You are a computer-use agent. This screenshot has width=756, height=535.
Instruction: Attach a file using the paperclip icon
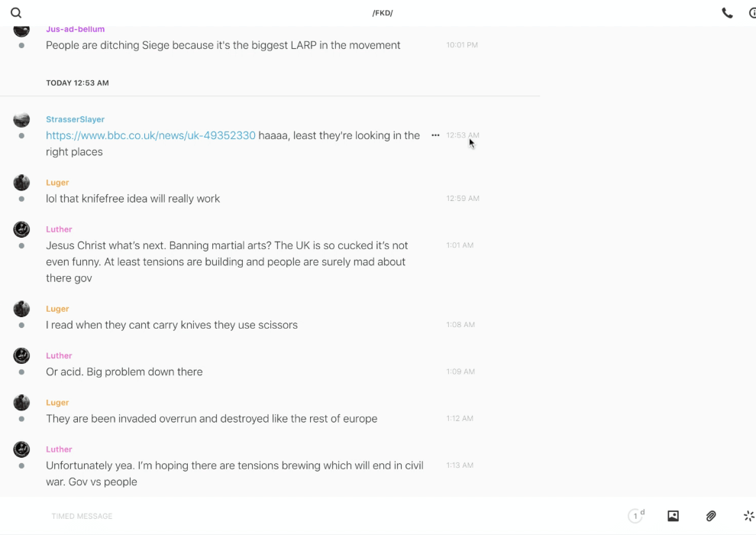pos(711,516)
